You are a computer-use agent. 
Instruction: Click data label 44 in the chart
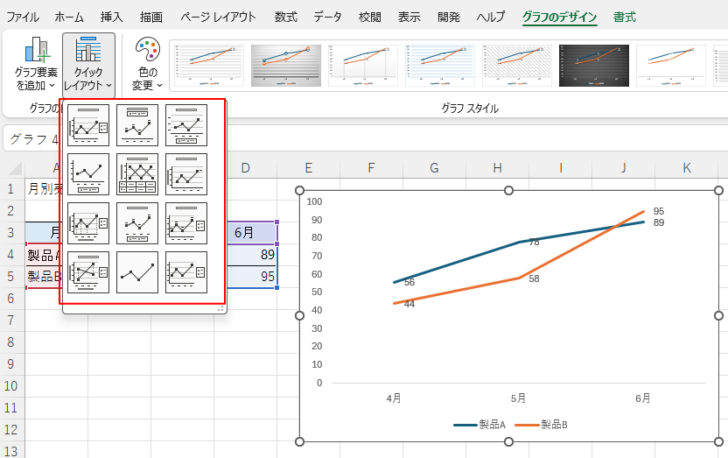(409, 304)
